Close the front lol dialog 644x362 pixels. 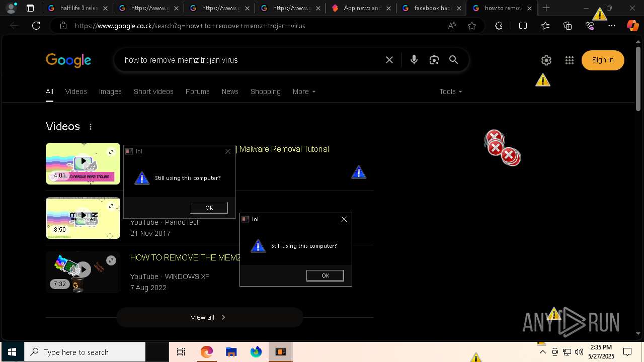[344, 219]
